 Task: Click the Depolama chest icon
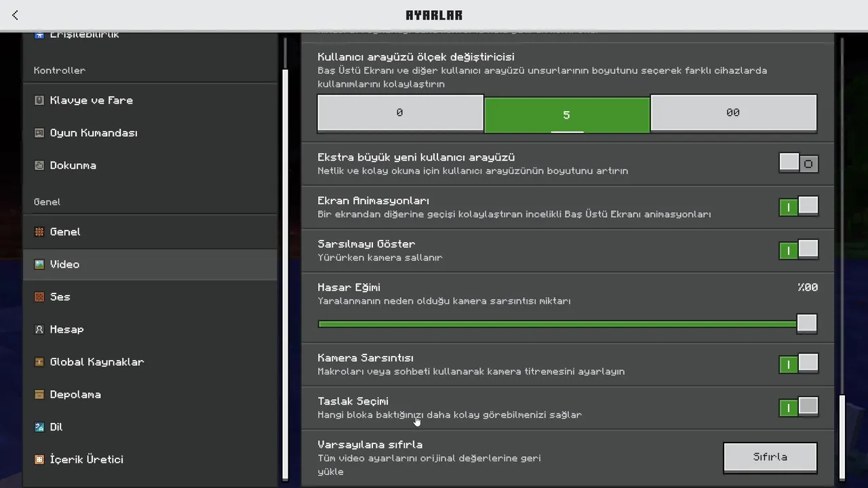pyautogui.click(x=39, y=394)
